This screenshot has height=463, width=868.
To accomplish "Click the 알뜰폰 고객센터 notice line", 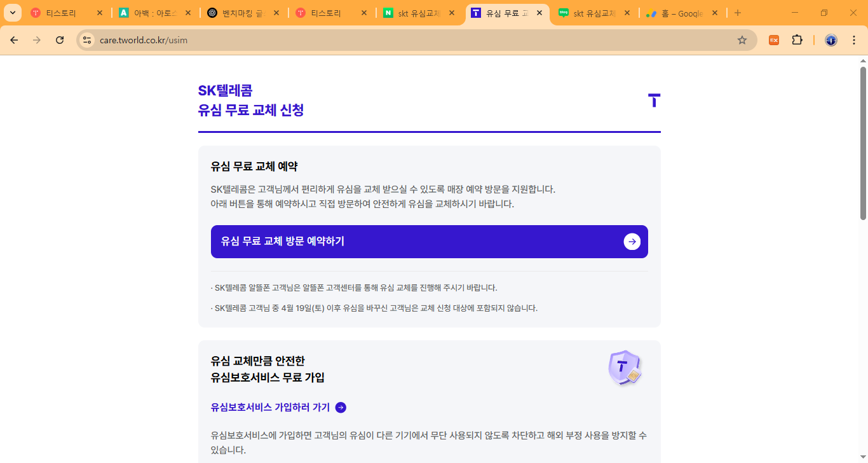I will click(354, 288).
